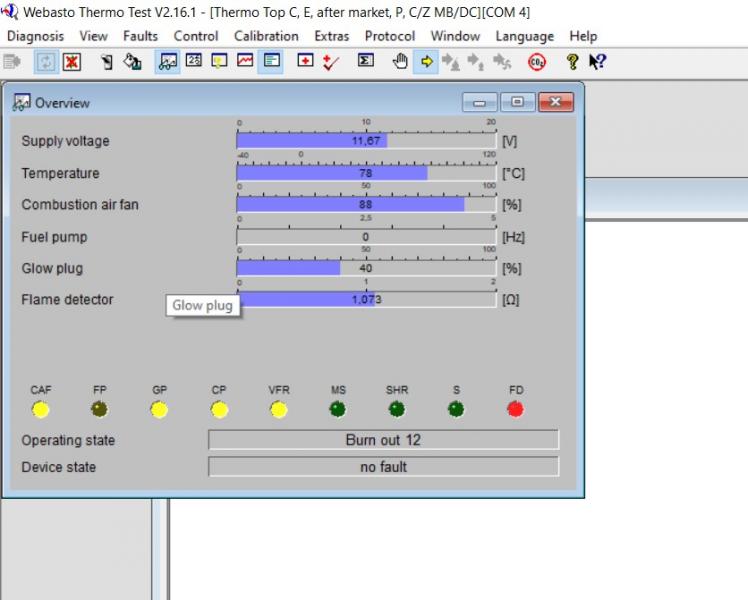The height and width of the screenshot is (600, 748).
Task: Toggle the refresh connection toolbar icon
Action: click(x=46, y=62)
